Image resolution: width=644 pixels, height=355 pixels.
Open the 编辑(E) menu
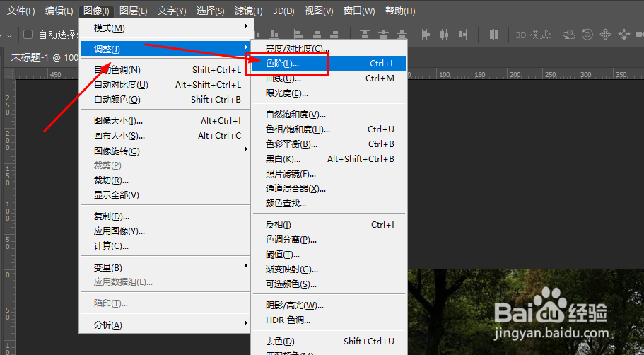(x=59, y=11)
